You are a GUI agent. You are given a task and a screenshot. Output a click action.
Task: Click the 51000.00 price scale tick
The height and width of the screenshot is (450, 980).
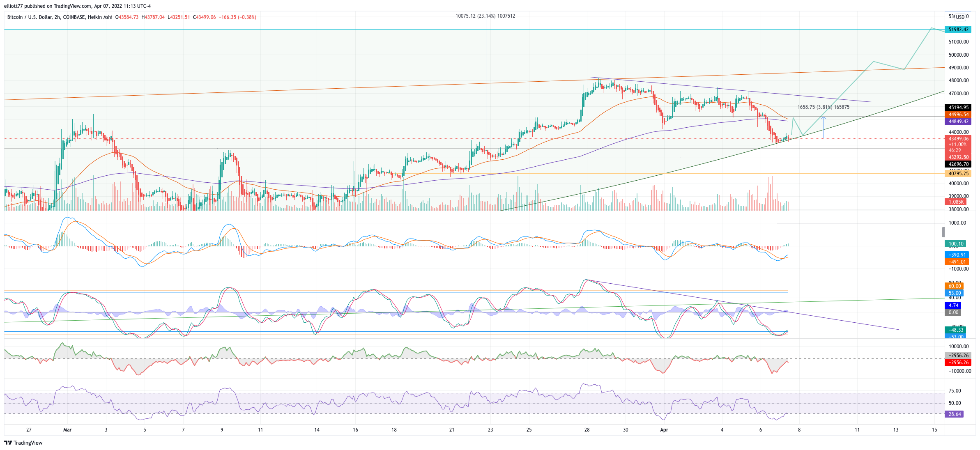tap(959, 42)
